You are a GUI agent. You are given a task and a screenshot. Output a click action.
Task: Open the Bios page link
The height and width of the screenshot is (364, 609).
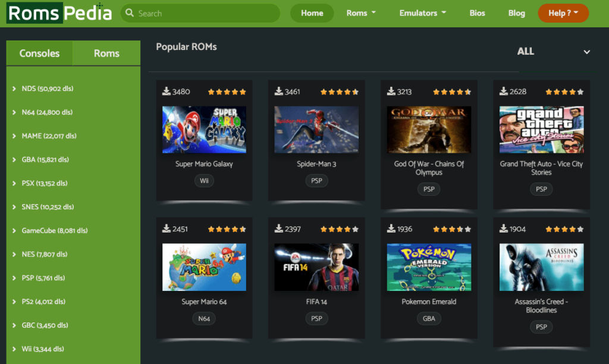click(477, 13)
